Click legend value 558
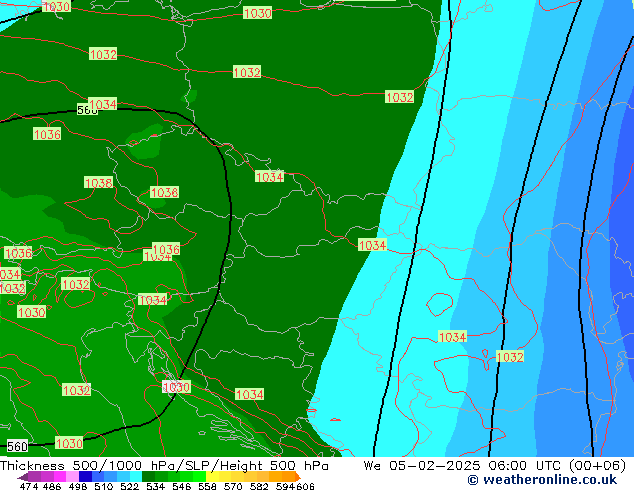The width and height of the screenshot is (634, 490). coord(207,486)
